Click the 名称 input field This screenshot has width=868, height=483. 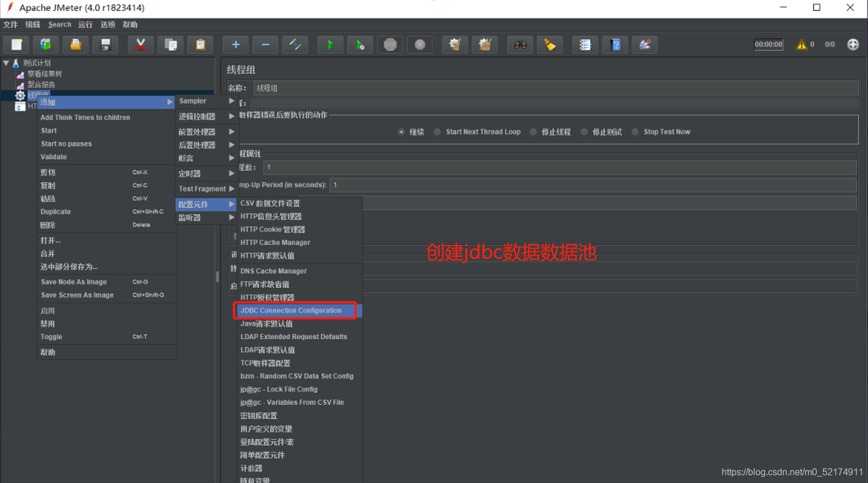click(555, 88)
